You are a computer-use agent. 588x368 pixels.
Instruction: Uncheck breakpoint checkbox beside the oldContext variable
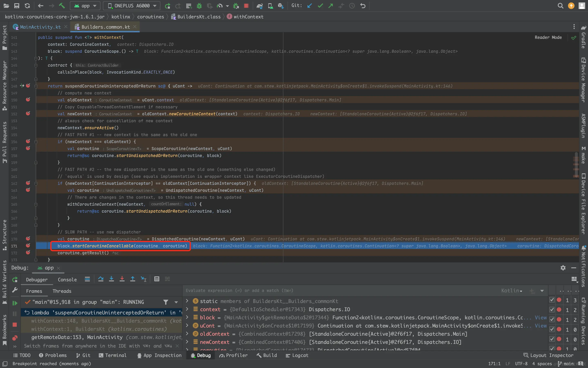pyautogui.click(x=552, y=329)
